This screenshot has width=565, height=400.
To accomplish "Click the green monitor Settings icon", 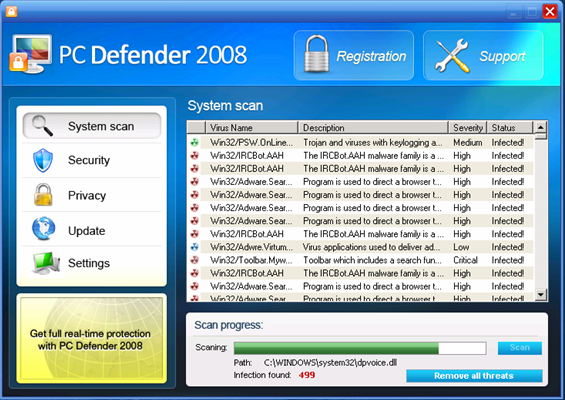I will 46,263.
